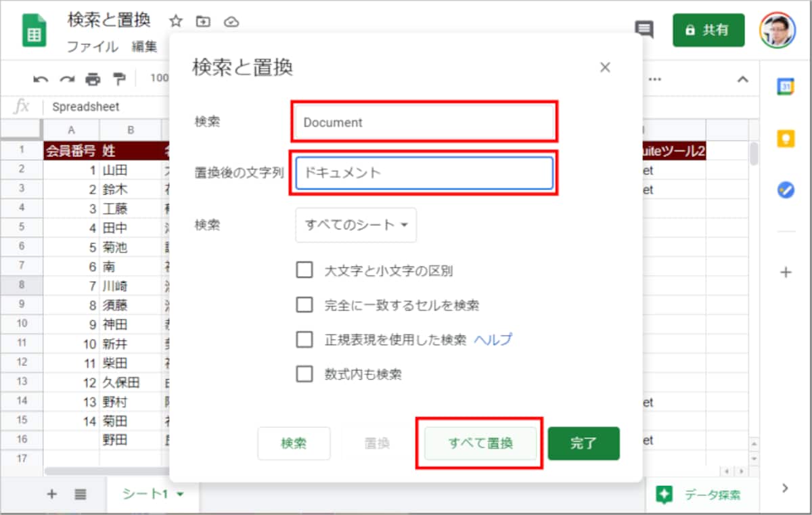This screenshot has width=812, height=515.
Task: Open Google Tasks in the side panel
Action: click(785, 190)
